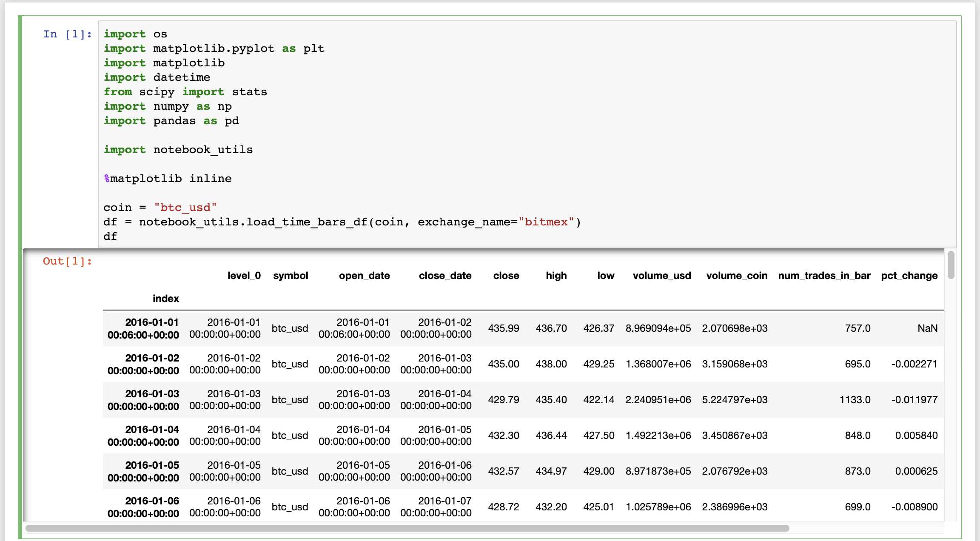Click the vertical scrollbar of the output
Viewport: 980px width, 541px height.
[951, 265]
